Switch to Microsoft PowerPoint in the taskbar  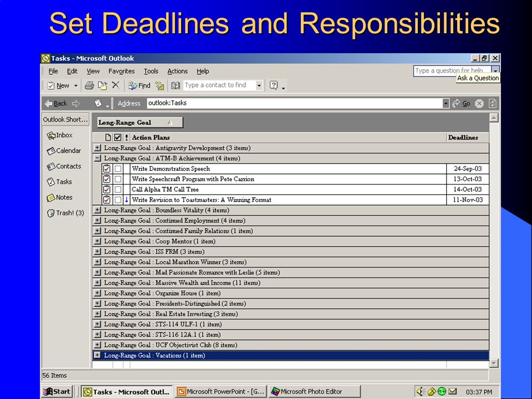(x=221, y=392)
